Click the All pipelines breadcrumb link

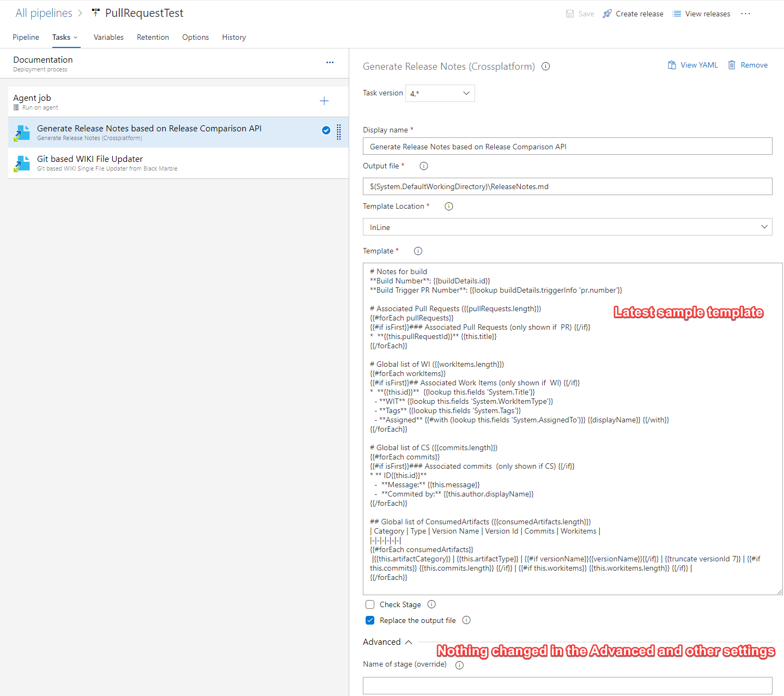pos(44,13)
